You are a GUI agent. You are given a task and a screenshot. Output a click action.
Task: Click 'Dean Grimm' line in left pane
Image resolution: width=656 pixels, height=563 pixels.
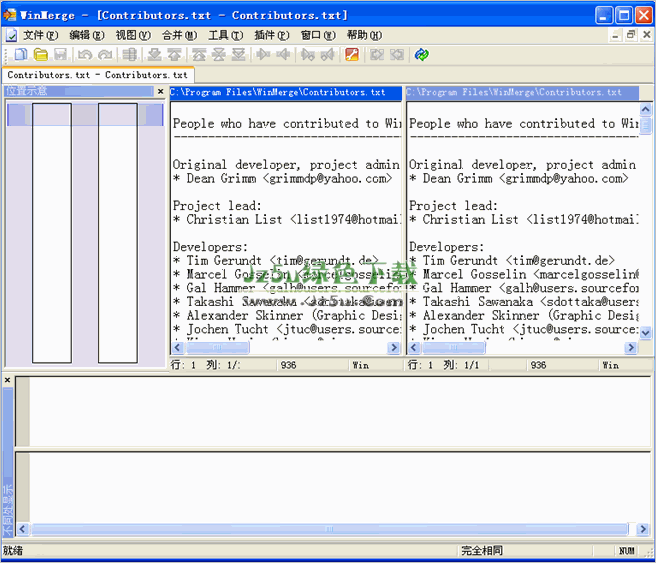(282, 179)
